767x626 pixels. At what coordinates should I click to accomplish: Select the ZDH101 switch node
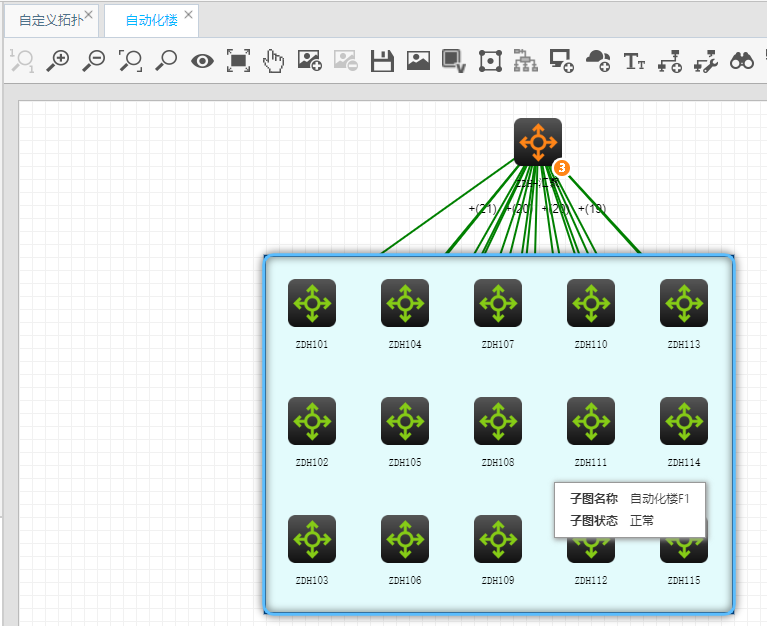click(312, 303)
